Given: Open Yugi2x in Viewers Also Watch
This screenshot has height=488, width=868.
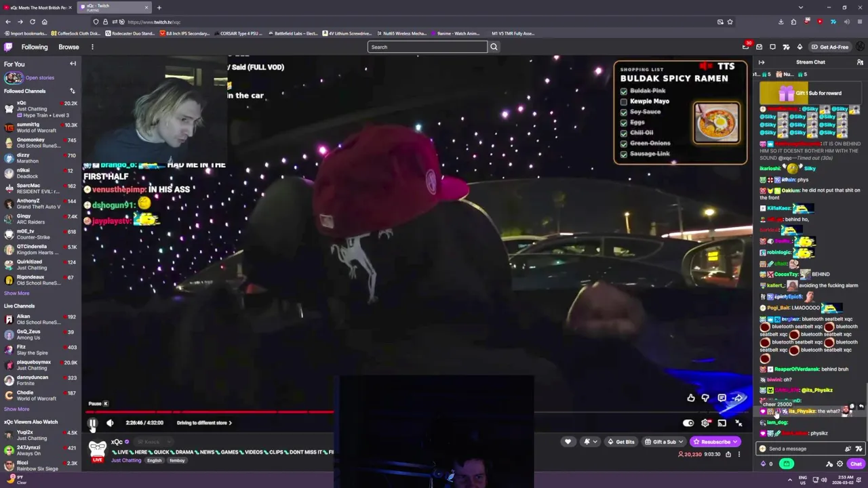Looking at the screenshot, I should coord(41,435).
